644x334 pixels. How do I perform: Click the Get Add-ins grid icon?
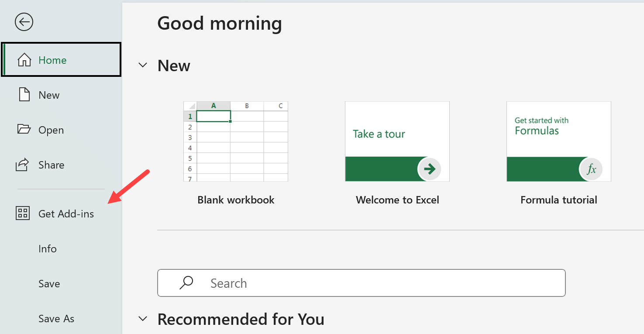(x=22, y=213)
